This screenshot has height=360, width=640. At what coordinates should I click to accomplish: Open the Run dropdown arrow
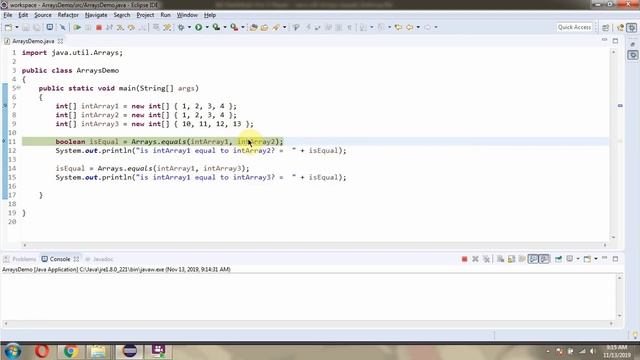207,27
